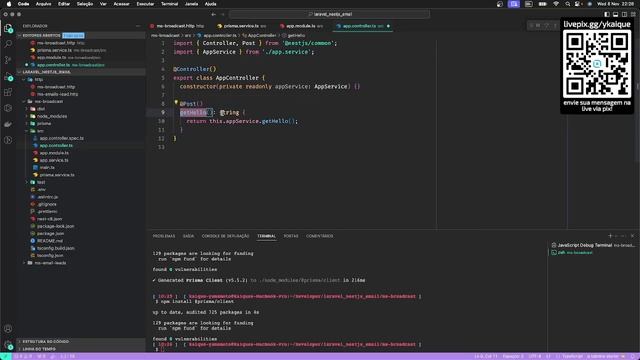Open the Extensions view

pyautogui.click(x=8, y=92)
